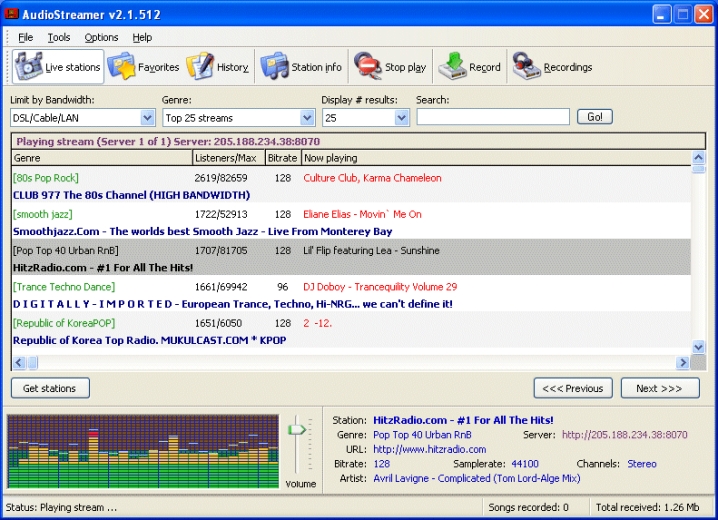Open the Genre dropdown list

pyautogui.click(x=306, y=118)
